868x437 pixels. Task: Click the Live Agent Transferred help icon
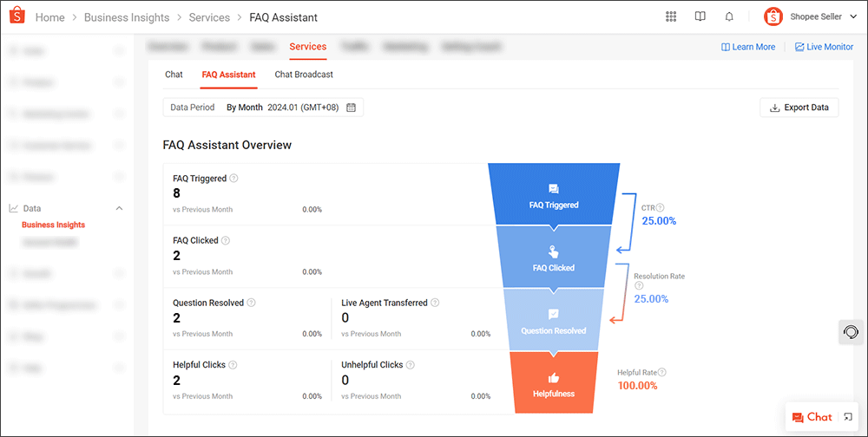coord(435,303)
